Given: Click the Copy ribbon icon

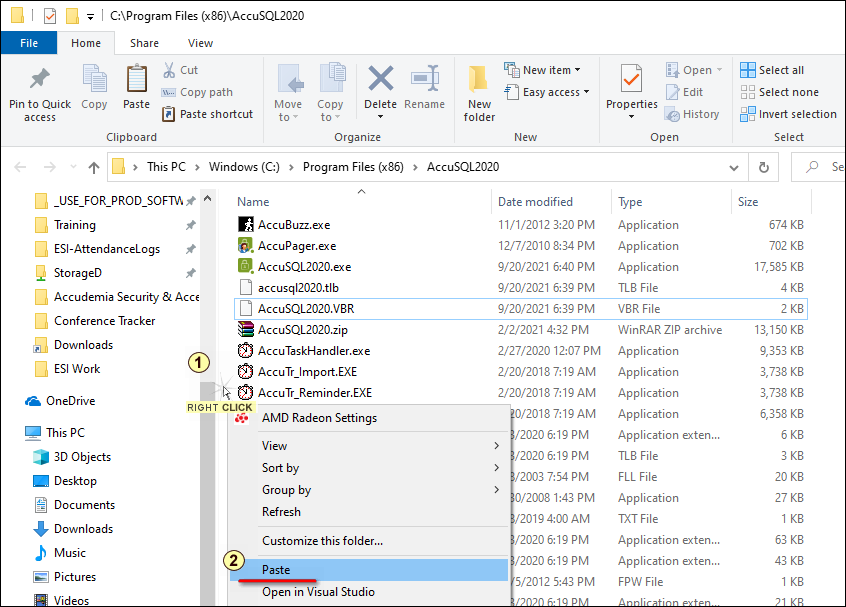Looking at the screenshot, I should point(94,80).
